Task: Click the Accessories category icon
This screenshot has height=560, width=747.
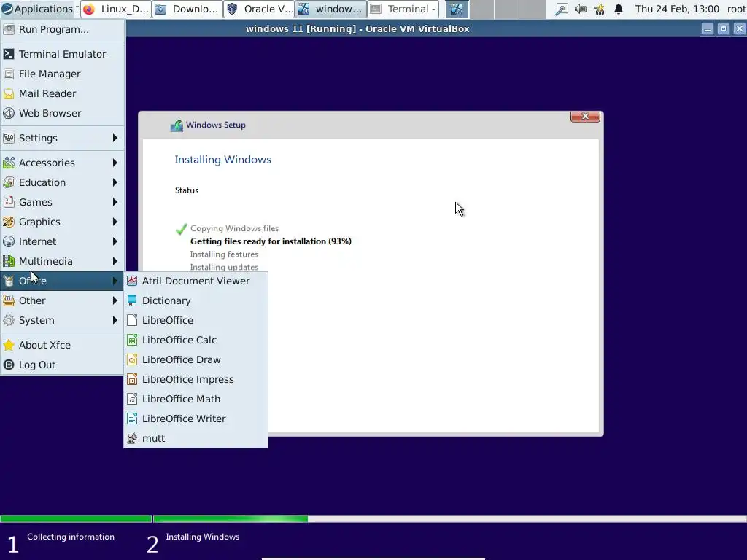Action: tap(9, 163)
